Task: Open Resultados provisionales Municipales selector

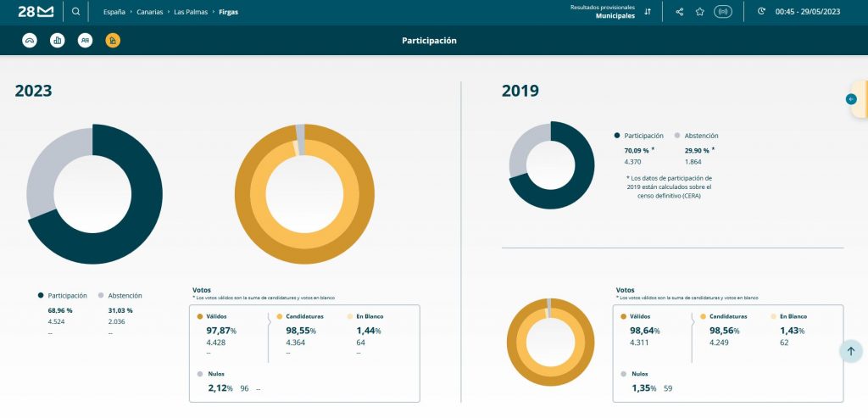Action: point(603,12)
